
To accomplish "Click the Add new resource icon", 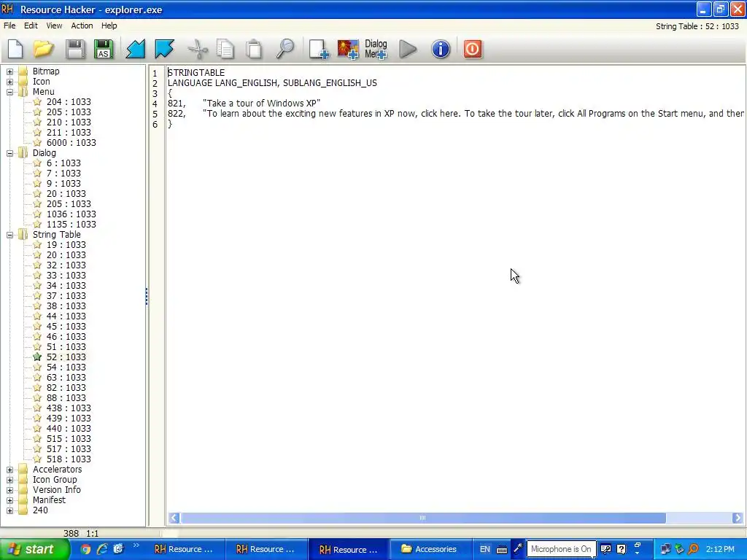I will click(x=318, y=49).
